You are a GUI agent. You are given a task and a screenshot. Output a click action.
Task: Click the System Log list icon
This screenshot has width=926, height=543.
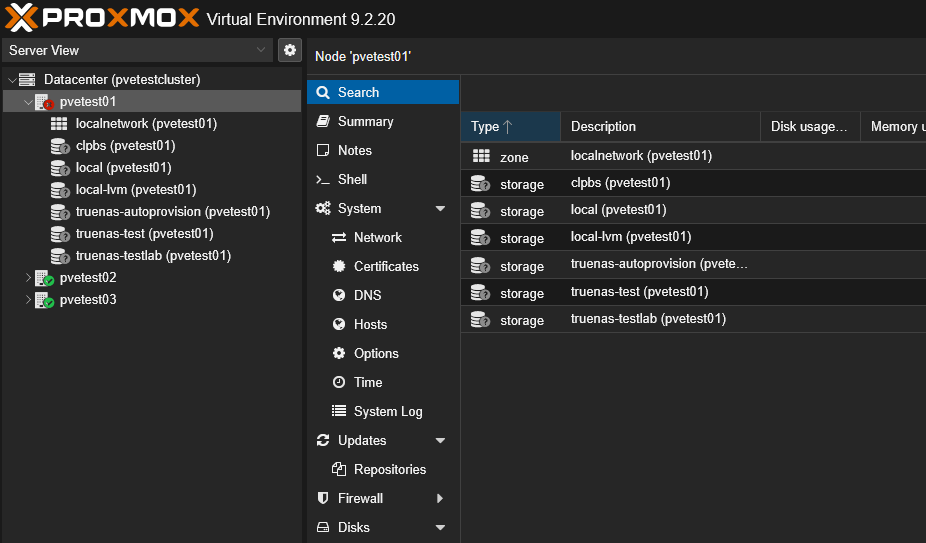(339, 411)
